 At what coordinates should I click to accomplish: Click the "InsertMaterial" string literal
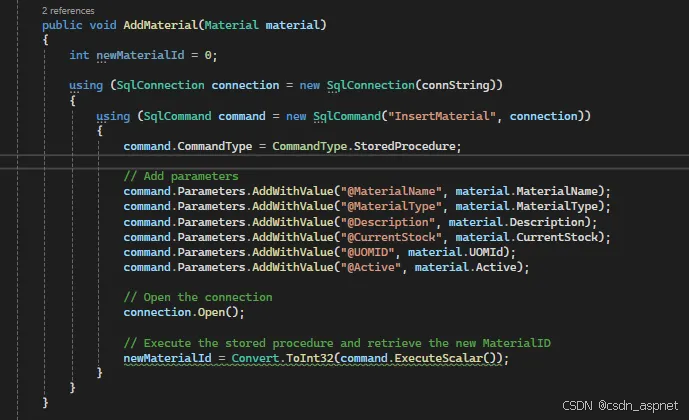point(442,116)
